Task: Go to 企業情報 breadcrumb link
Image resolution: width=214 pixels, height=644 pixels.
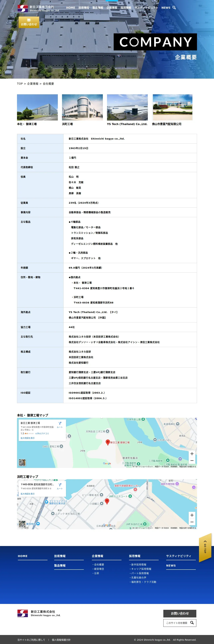Action: (33, 84)
